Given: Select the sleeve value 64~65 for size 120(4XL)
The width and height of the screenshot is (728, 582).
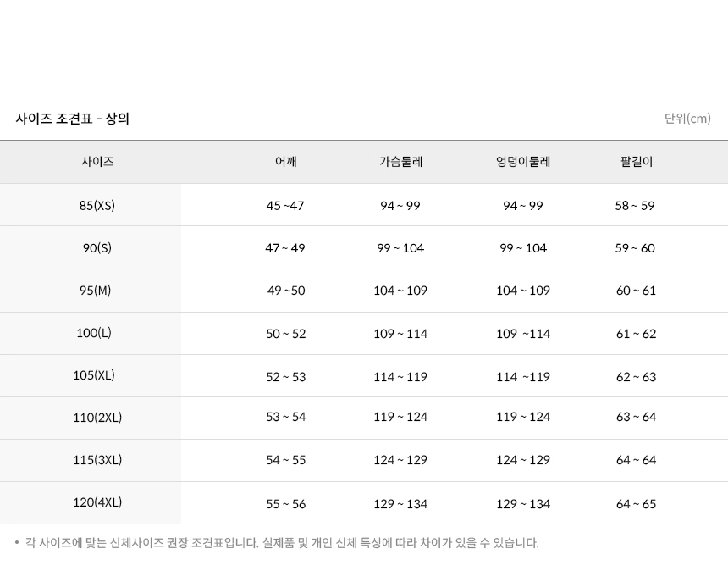Looking at the screenshot, I should (635, 503).
